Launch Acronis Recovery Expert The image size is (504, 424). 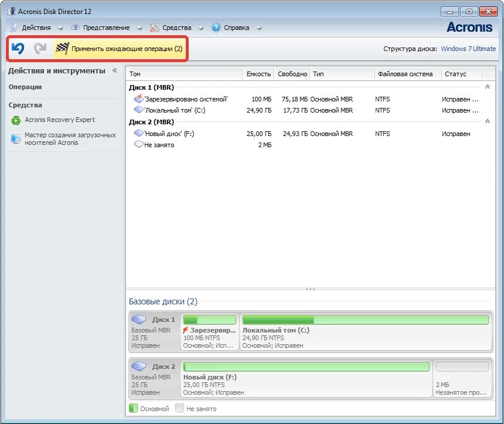[x=60, y=120]
